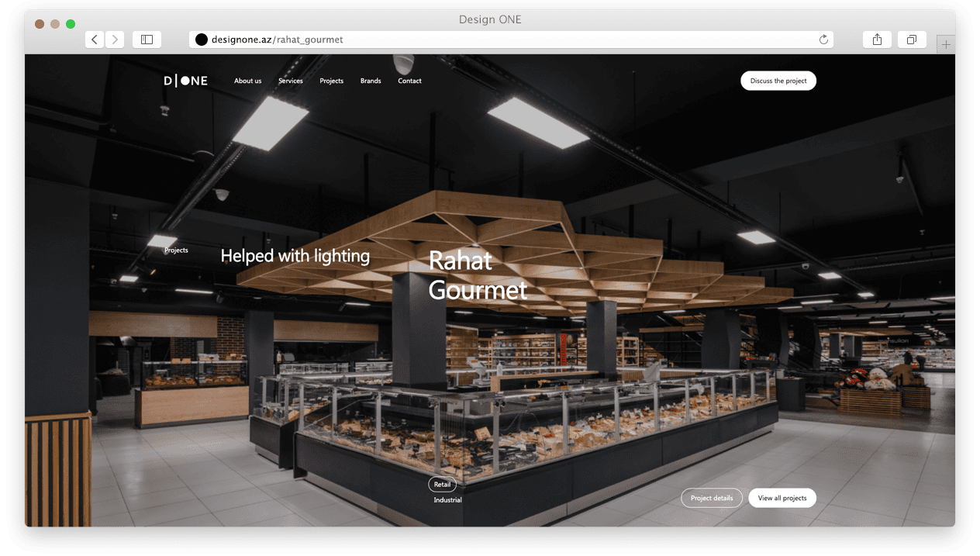Click the Rahat Gourmet project title
The image size is (980, 556).
click(x=478, y=275)
